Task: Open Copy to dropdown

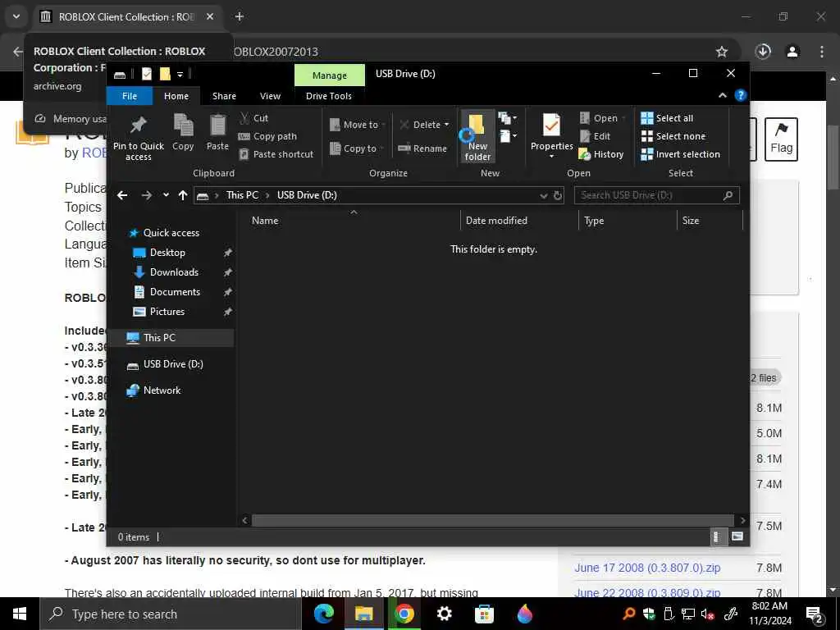Action: pyautogui.click(x=358, y=148)
